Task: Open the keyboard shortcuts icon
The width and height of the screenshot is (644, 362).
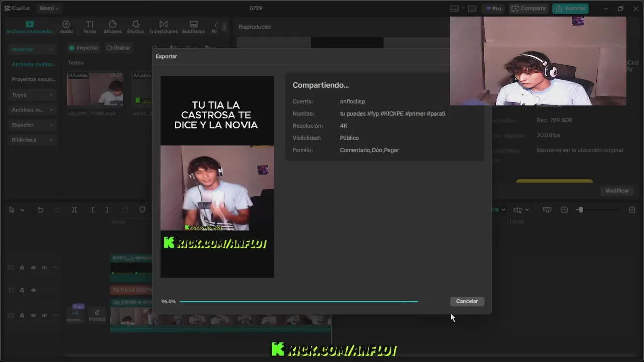Action: pos(472,8)
